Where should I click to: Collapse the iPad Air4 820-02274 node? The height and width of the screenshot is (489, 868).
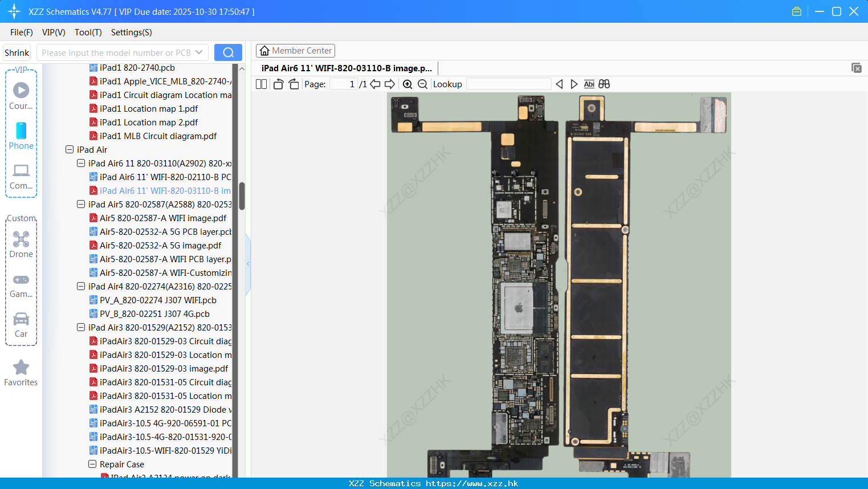tap(81, 287)
